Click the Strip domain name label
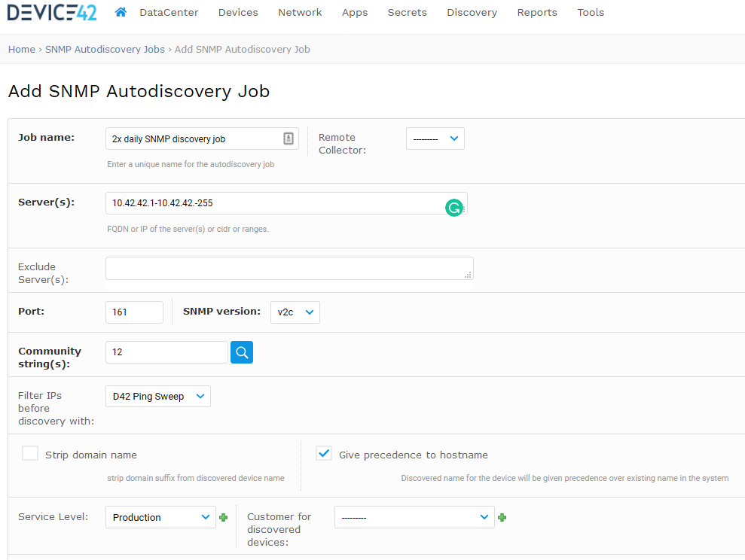 tap(90, 455)
